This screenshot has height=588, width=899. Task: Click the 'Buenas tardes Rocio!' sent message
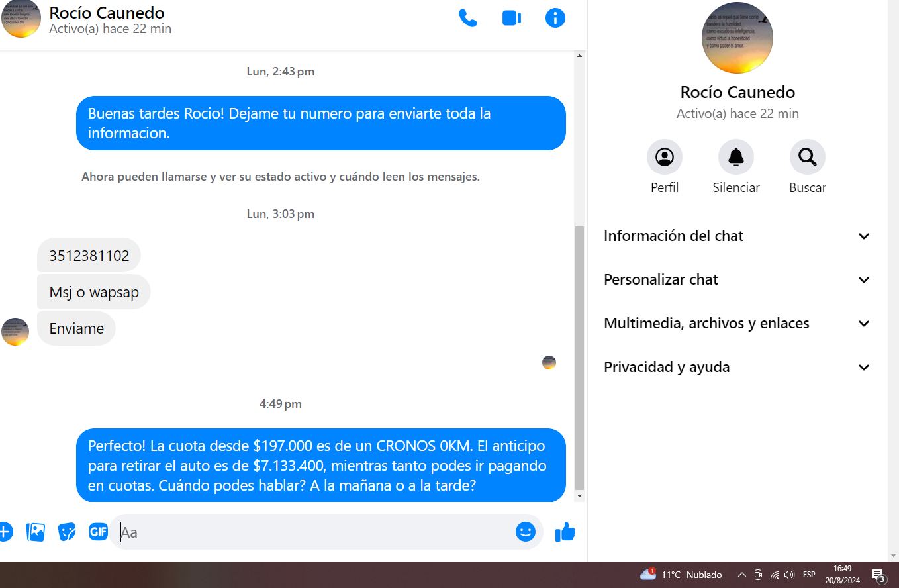(x=321, y=123)
